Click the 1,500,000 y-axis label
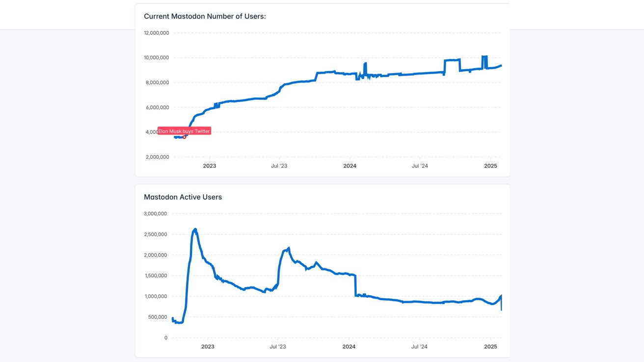This screenshot has width=644, height=362. (x=156, y=276)
